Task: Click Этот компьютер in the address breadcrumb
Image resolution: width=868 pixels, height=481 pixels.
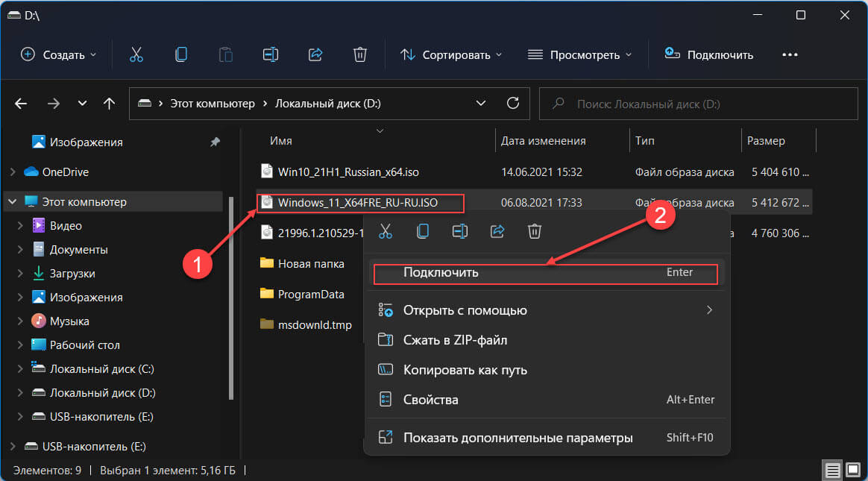Action: click(213, 104)
